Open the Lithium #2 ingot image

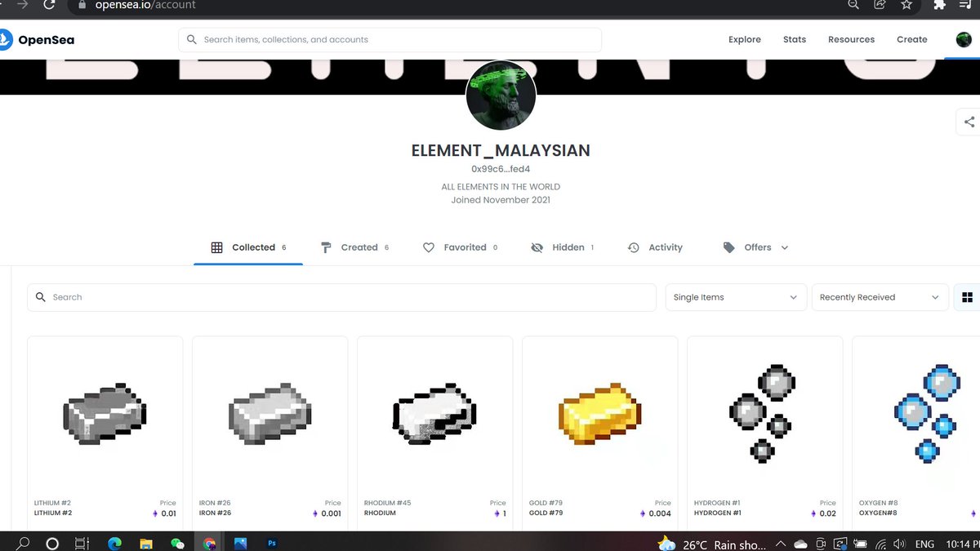[105, 413]
